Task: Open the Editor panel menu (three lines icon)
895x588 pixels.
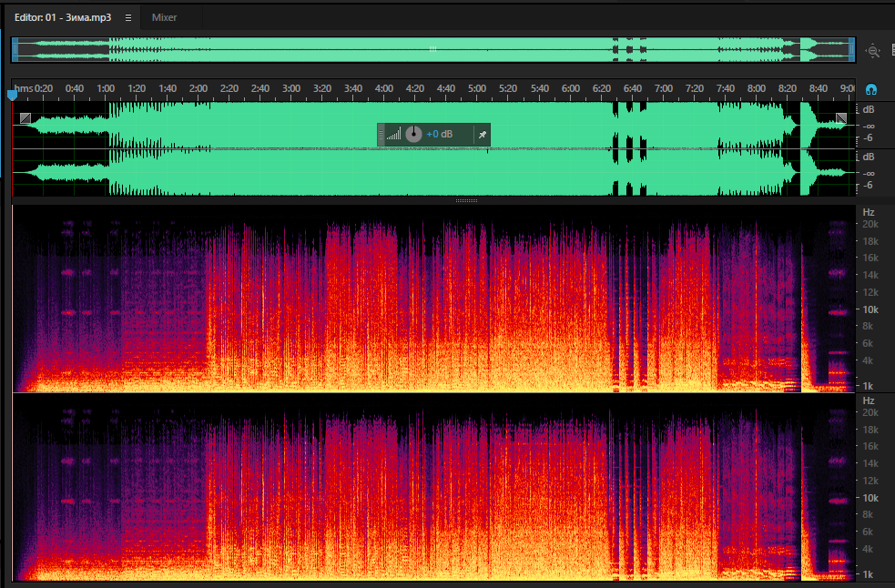Action: click(x=128, y=17)
